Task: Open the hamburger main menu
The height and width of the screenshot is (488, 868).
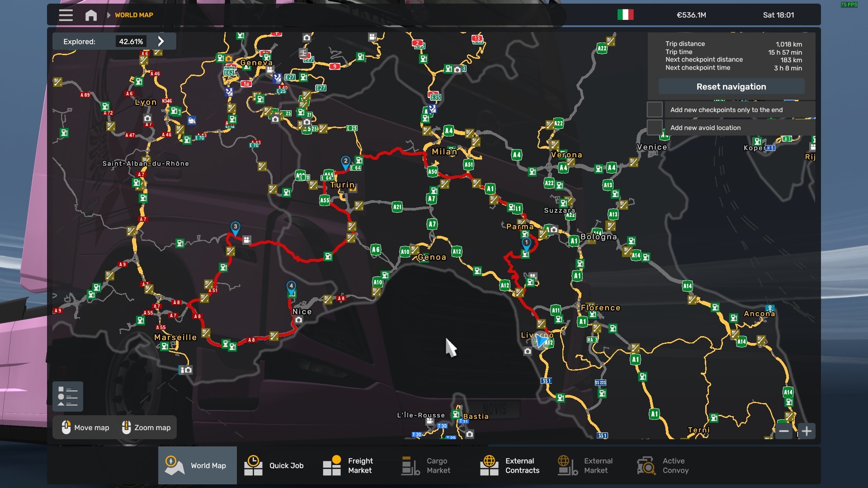Action: (x=66, y=15)
